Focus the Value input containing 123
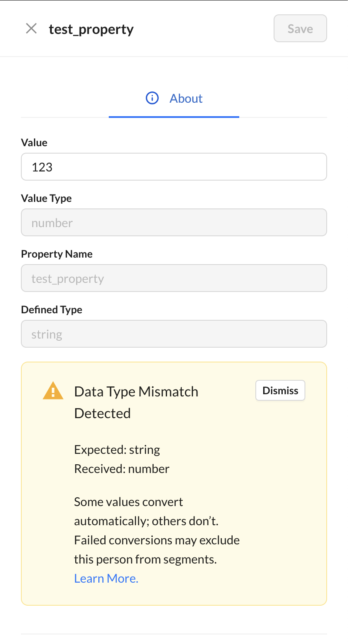 pos(174,167)
